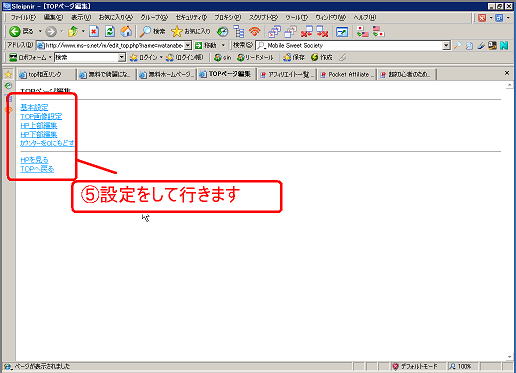Viewport: 516px width, 373px height.
Task: Open the ファイル menu
Action: 23,17
